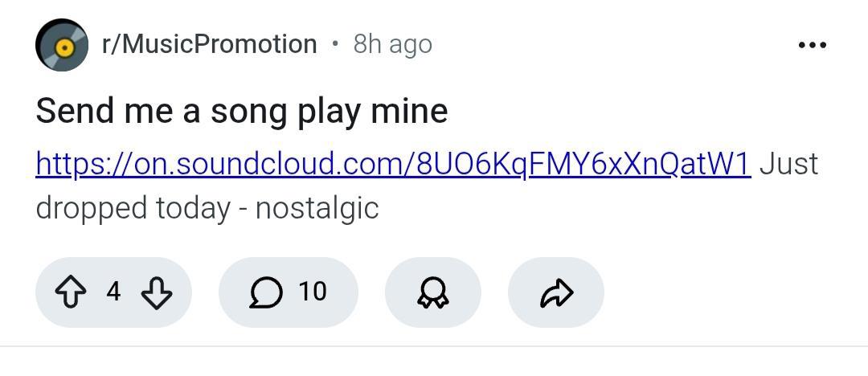
Task: Open the three-dot post options menu
Action: pyautogui.click(x=812, y=45)
